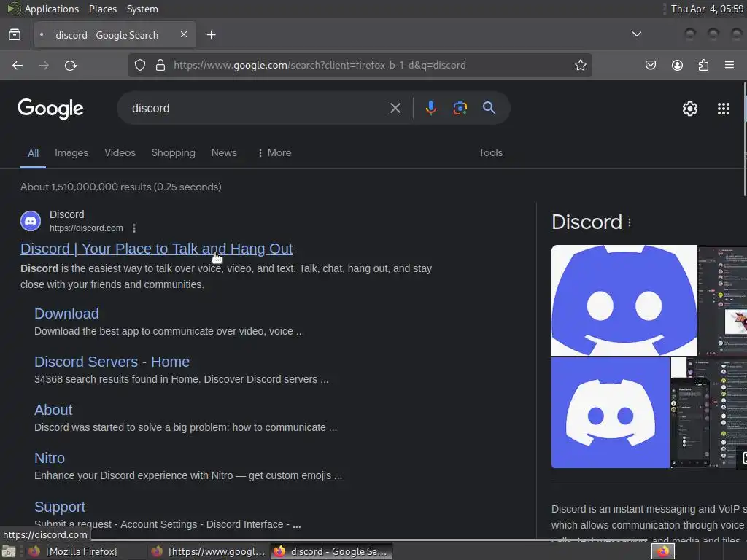
Task: Click the 'About 1,510,000,000 results' text
Action: coord(120,187)
